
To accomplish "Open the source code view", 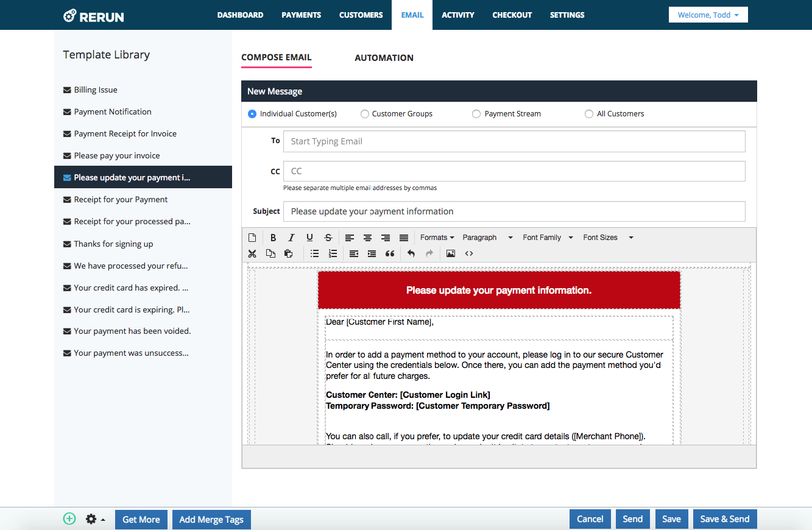I will point(469,253).
